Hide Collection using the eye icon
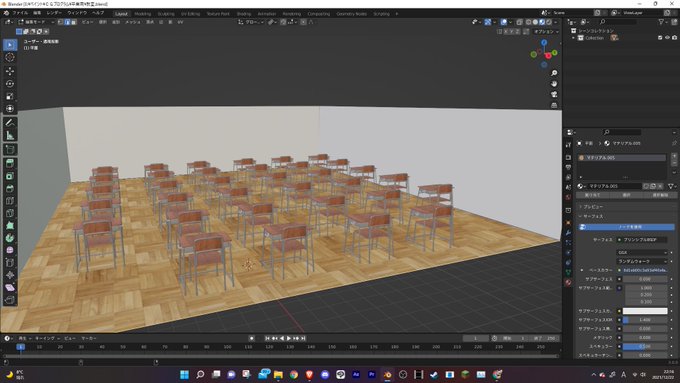 [x=667, y=38]
